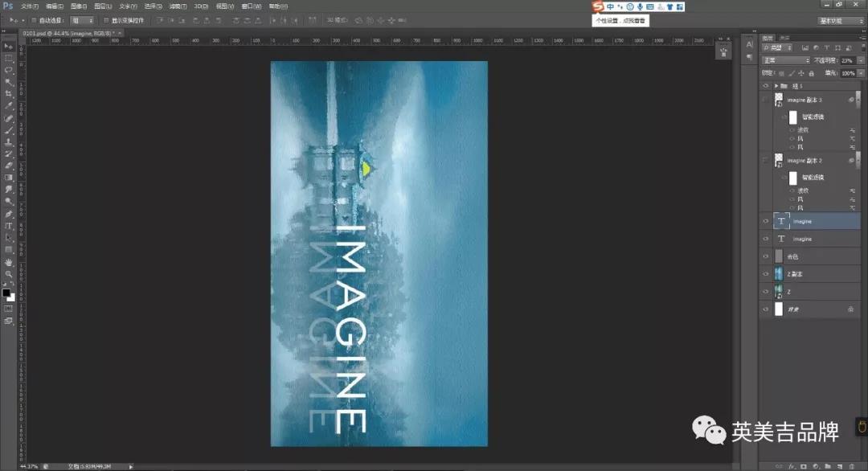Select the Path Selection tool
This screenshot has height=471, width=868.
[x=8, y=238]
